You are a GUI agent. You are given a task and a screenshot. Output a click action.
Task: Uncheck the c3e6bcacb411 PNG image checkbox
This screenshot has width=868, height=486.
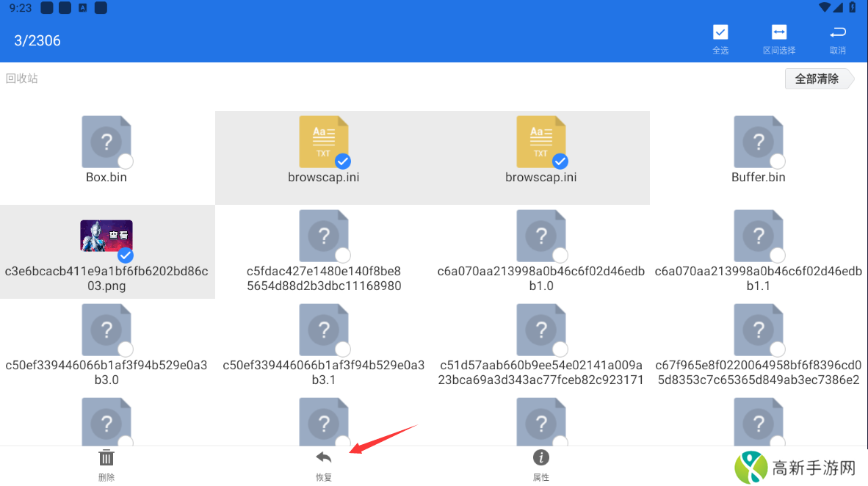[x=126, y=255]
